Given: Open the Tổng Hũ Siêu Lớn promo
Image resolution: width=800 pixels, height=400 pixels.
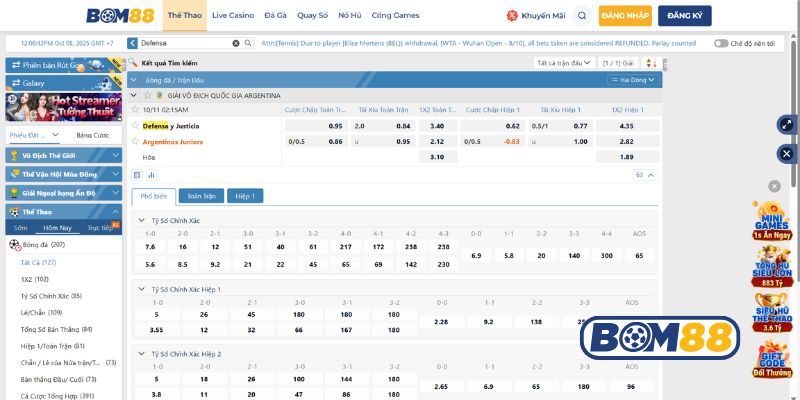Looking at the screenshot, I should pyautogui.click(x=772, y=266).
